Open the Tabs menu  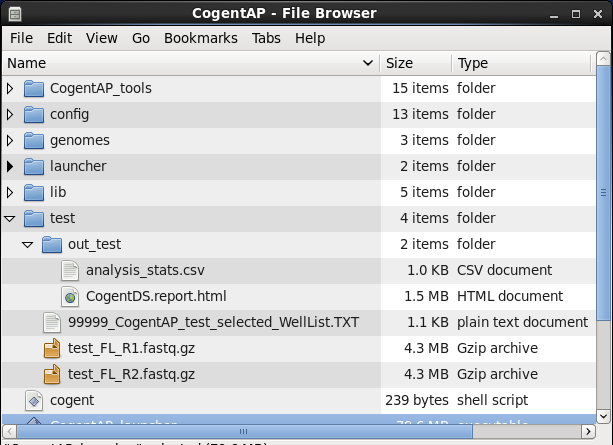tap(266, 38)
